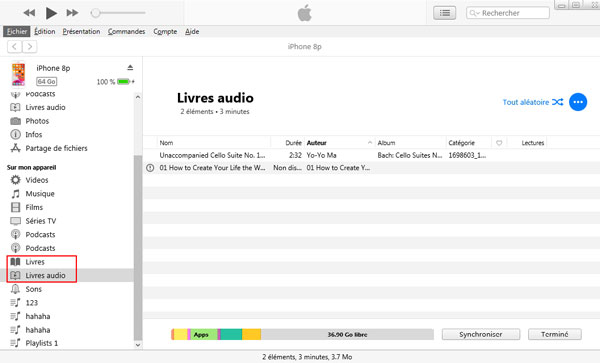The height and width of the screenshot is (363, 600).
Task: Open the list view toggle button
Action: click(x=445, y=13)
